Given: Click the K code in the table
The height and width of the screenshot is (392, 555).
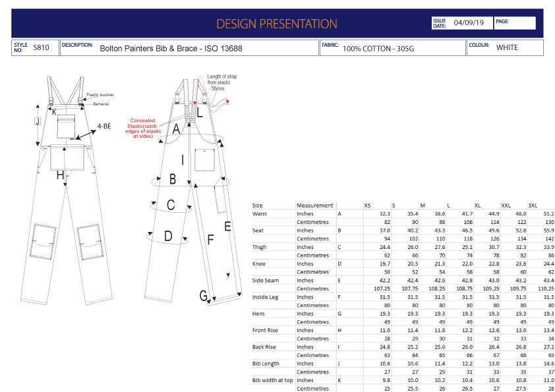Looking at the screenshot, I should coord(339,380).
